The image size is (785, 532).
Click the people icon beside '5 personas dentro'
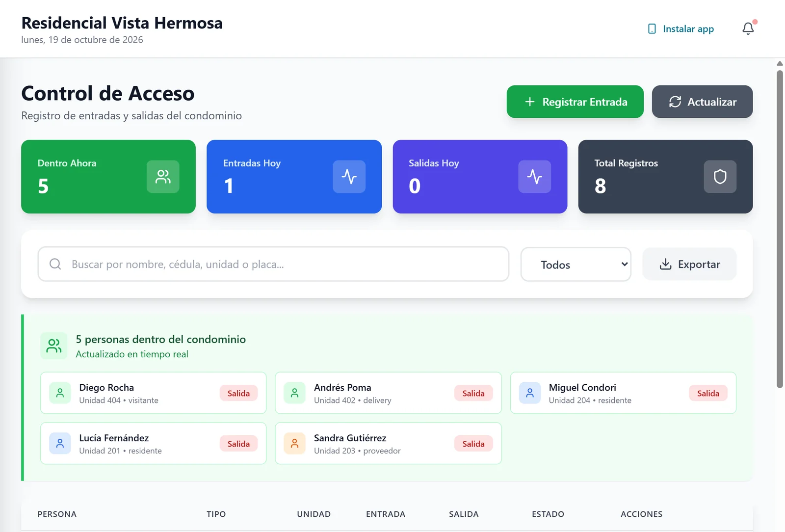[54, 346]
